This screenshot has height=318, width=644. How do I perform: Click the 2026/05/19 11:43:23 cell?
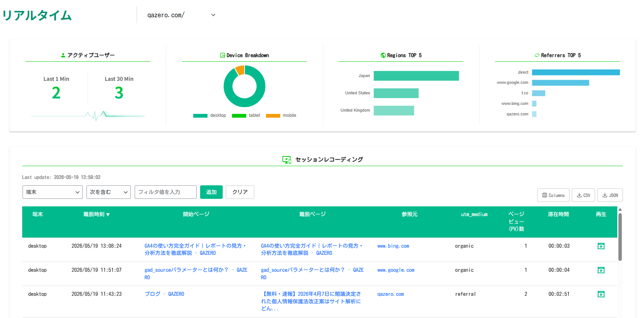coord(97,294)
